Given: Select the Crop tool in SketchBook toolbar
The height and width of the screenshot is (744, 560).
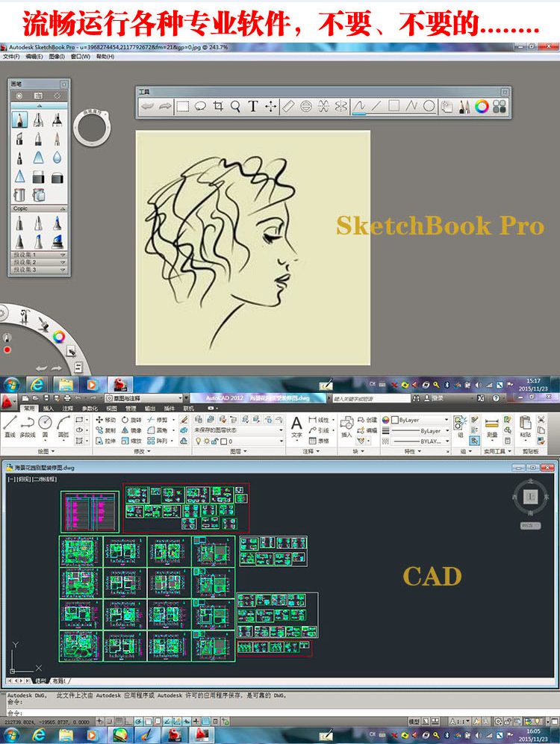Looking at the screenshot, I should click(x=218, y=106).
